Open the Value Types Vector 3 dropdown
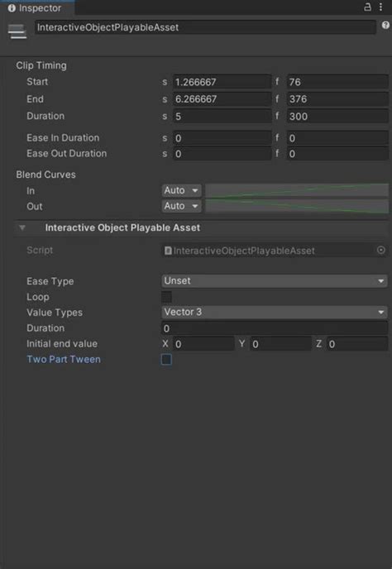The image size is (392, 569). click(275, 312)
